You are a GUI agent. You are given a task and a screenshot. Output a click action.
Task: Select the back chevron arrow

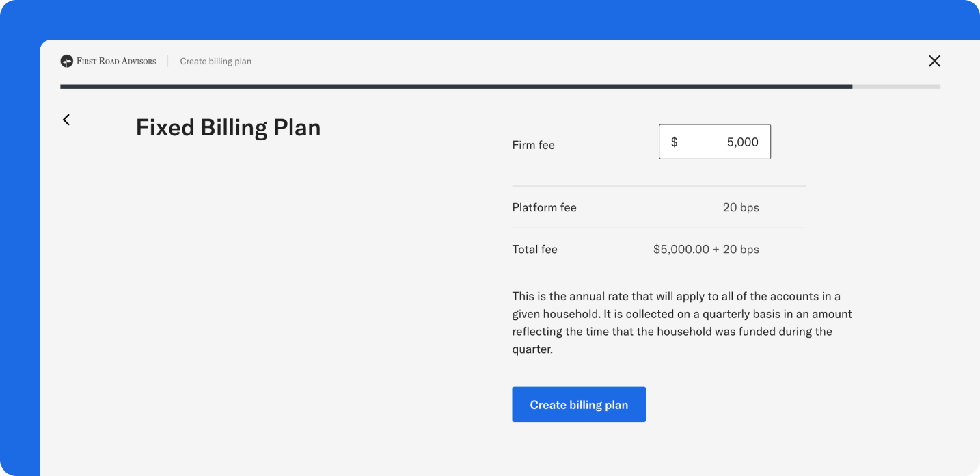[66, 120]
